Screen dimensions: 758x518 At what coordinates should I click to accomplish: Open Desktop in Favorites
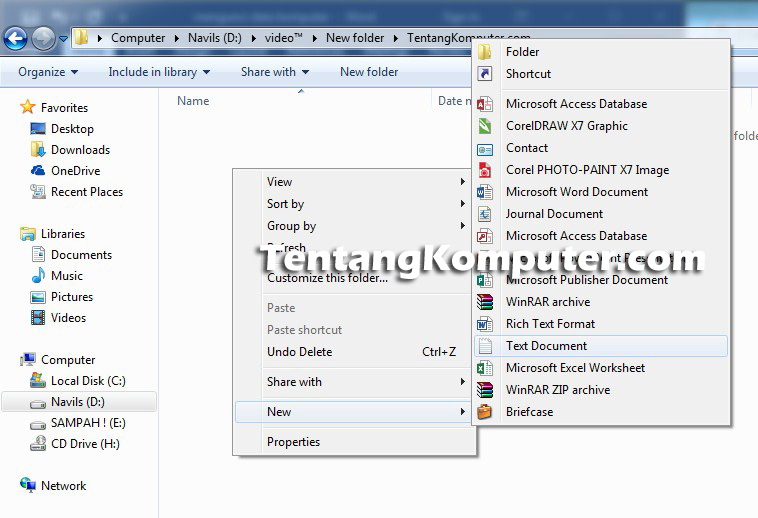tap(73, 129)
